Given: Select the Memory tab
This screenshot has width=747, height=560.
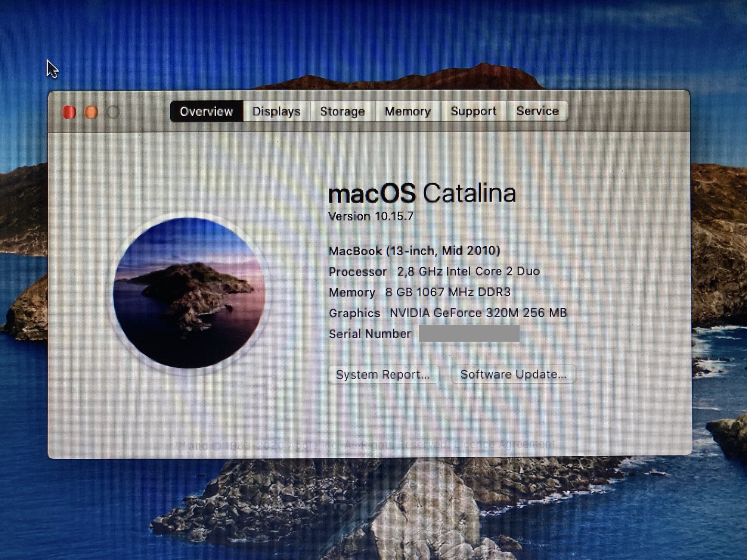Looking at the screenshot, I should [407, 111].
